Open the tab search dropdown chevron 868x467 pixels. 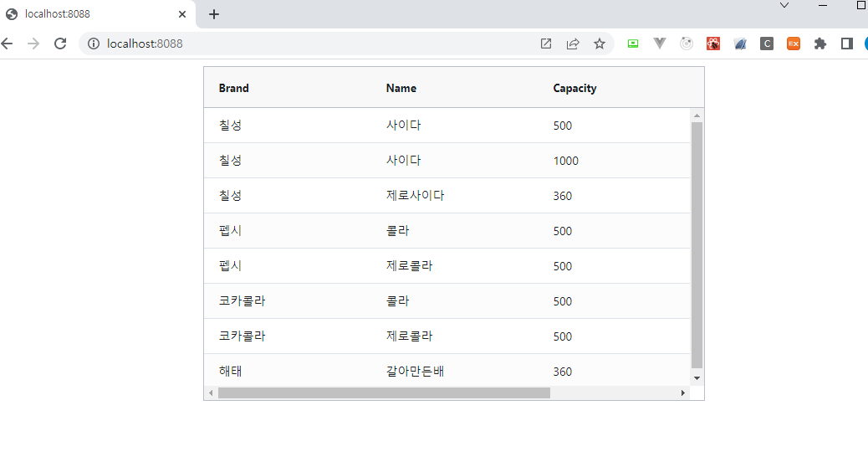click(784, 6)
